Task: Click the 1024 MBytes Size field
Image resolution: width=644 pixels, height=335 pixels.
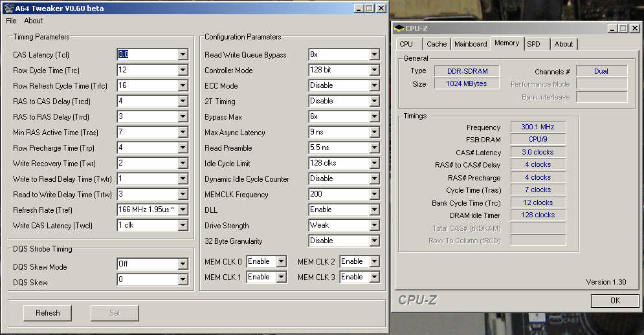Action: coord(467,84)
